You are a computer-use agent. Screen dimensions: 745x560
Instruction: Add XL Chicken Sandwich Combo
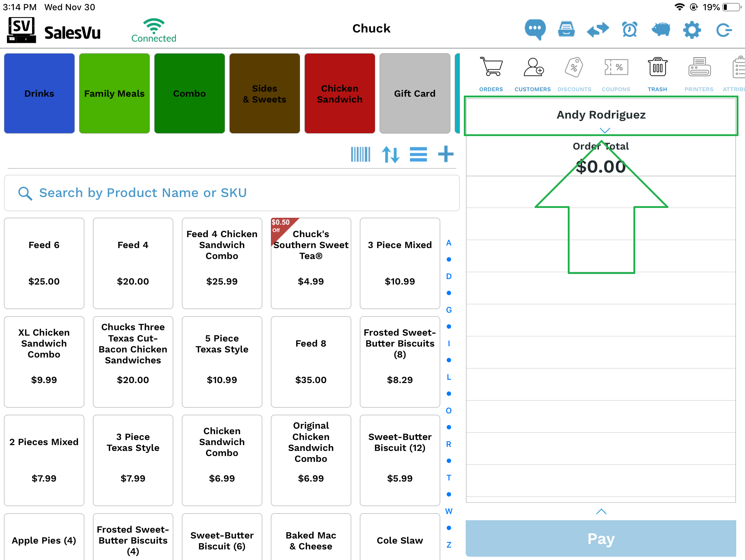click(44, 362)
